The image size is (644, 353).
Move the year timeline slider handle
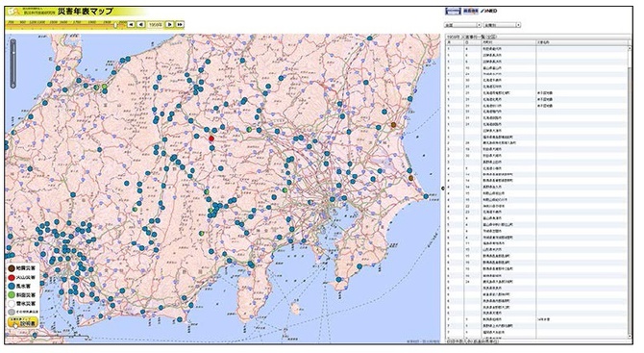click(116, 25)
